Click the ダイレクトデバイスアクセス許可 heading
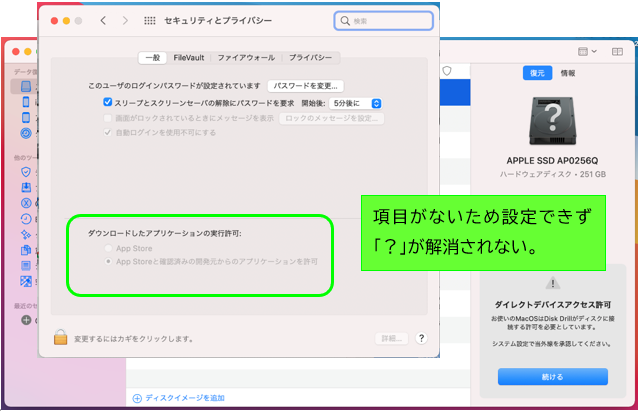 (553, 305)
